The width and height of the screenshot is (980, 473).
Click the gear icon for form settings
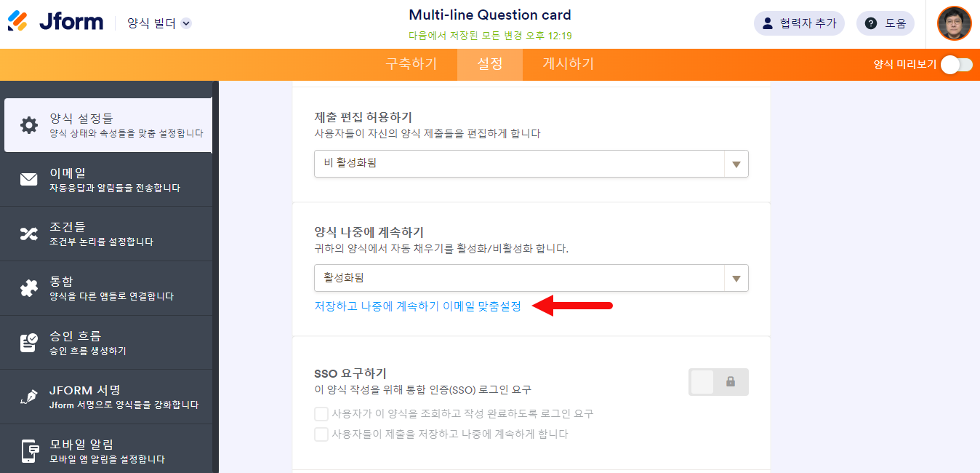tap(29, 125)
